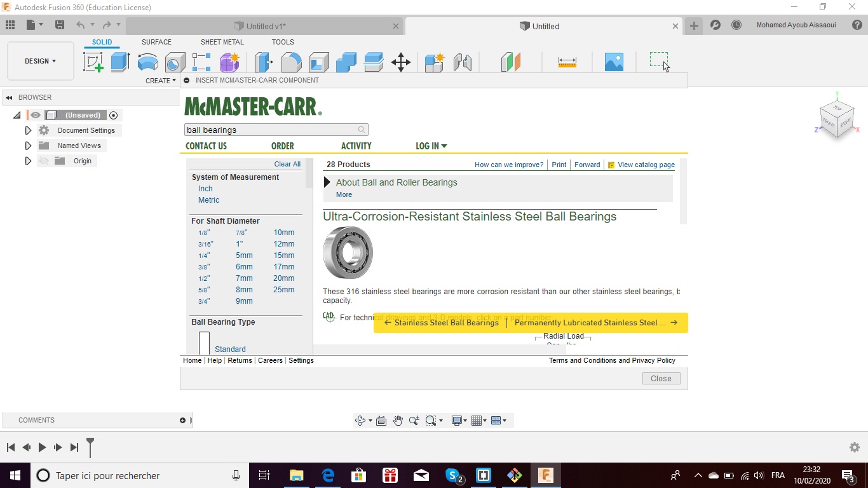Open the View catalog page link

pos(646,165)
